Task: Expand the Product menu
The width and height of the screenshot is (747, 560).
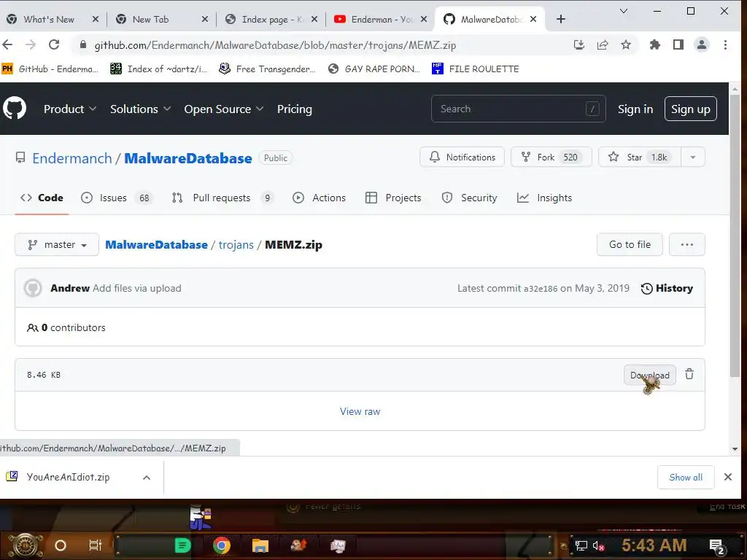Action: coord(70,109)
